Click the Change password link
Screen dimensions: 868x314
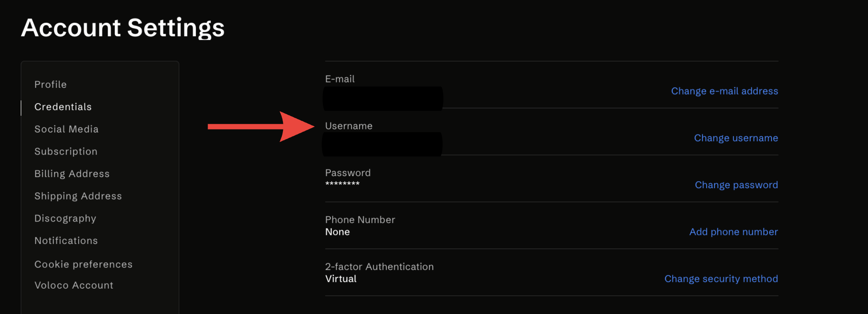click(736, 185)
